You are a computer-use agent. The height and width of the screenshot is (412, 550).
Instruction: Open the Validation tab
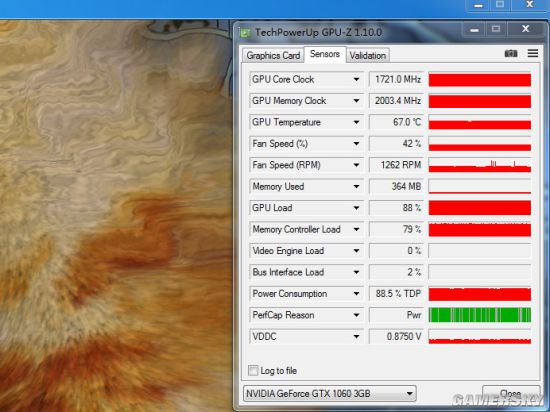pyautogui.click(x=368, y=55)
